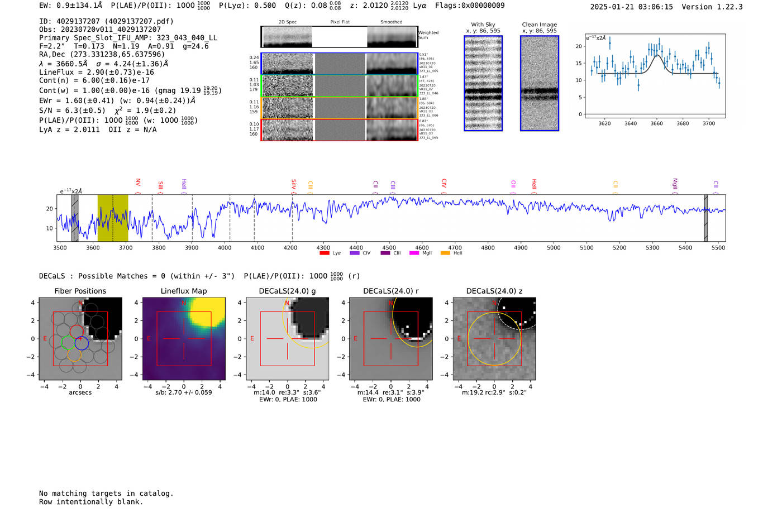Click the orange CII marker near 5190
Screen dimensions: 782x532
616,185
